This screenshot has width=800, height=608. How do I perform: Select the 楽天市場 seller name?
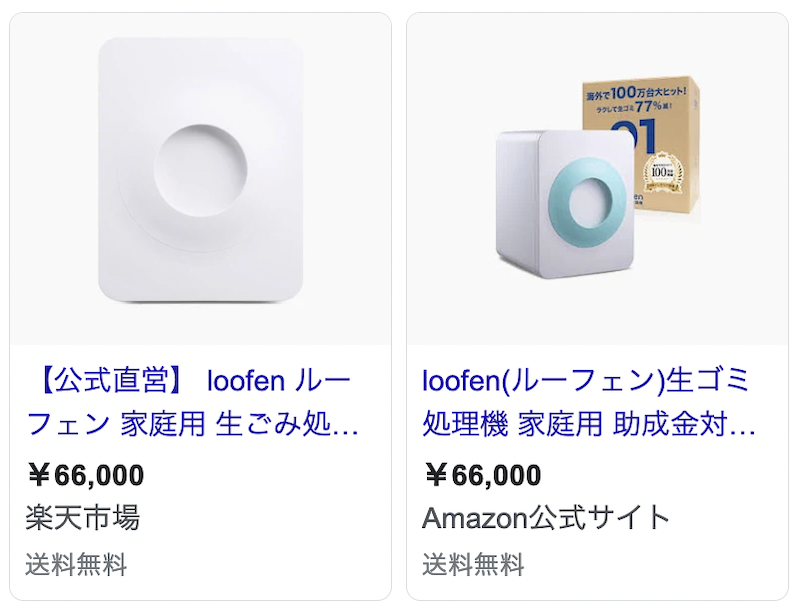click(82, 518)
